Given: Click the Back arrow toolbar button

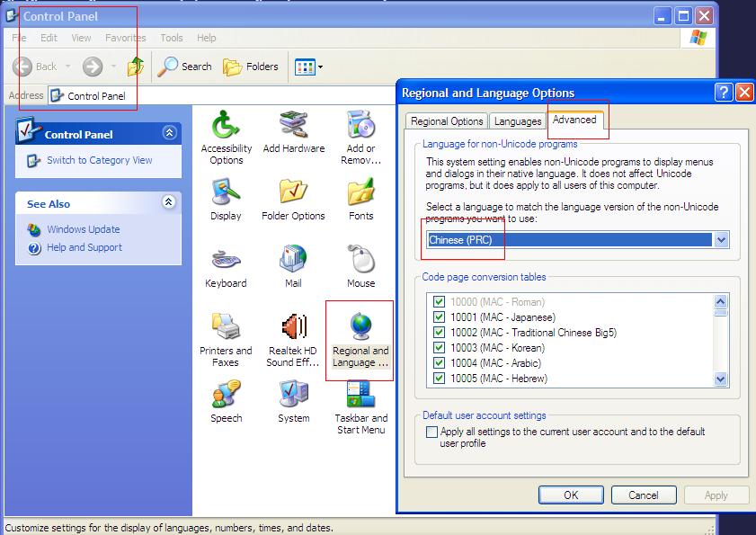Looking at the screenshot, I should point(34,67).
